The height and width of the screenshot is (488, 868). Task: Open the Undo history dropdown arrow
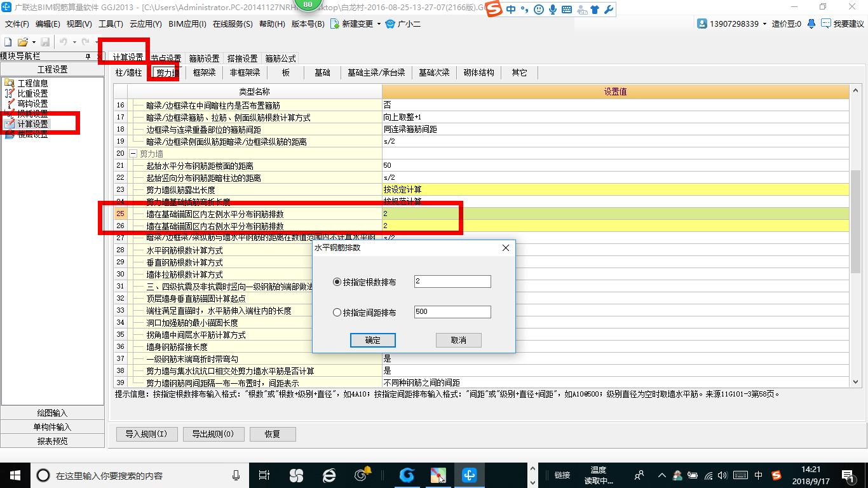point(73,42)
